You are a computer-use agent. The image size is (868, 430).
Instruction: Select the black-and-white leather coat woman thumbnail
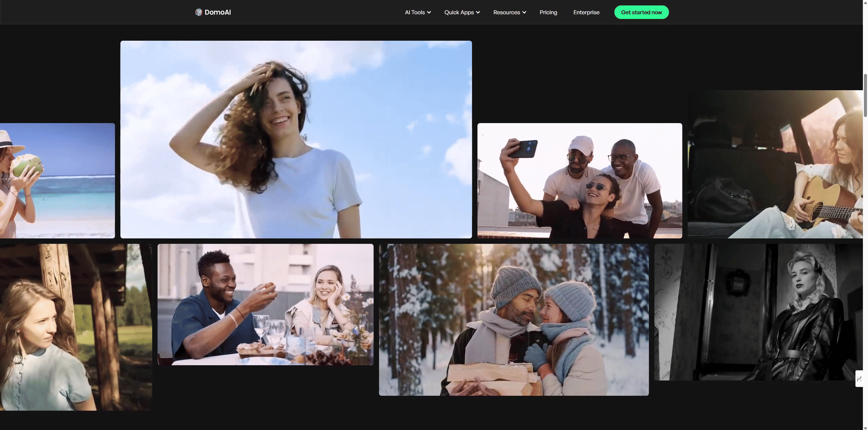click(758, 312)
